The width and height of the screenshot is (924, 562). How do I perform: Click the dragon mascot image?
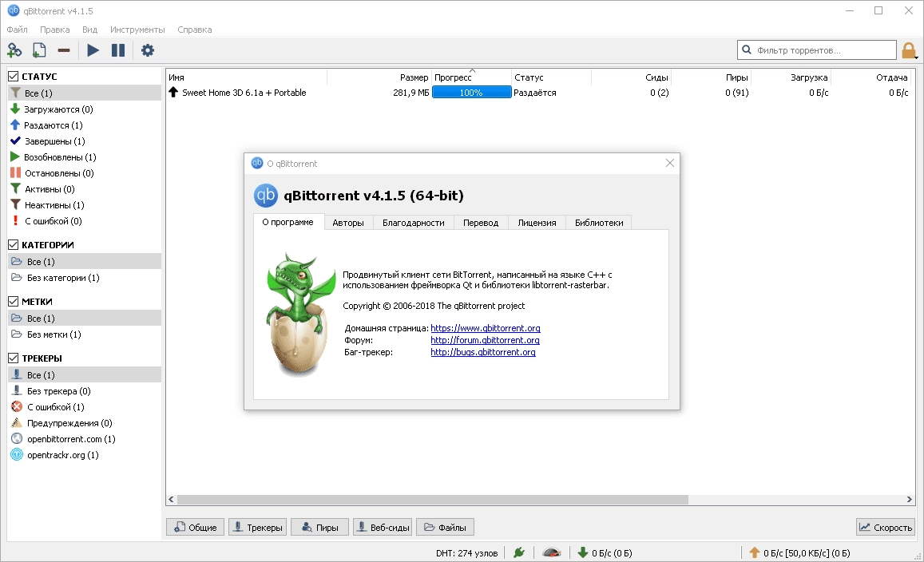click(x=300, y=315)
